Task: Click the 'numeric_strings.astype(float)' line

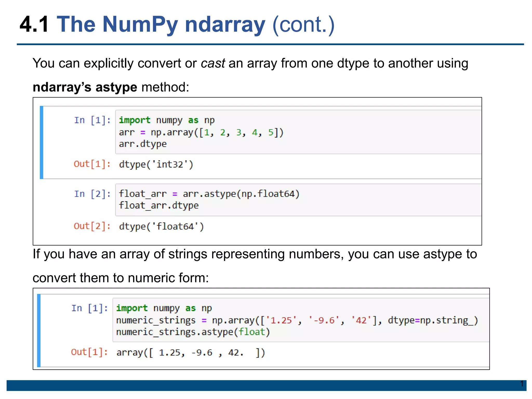Action: click(x=193, y=332)
